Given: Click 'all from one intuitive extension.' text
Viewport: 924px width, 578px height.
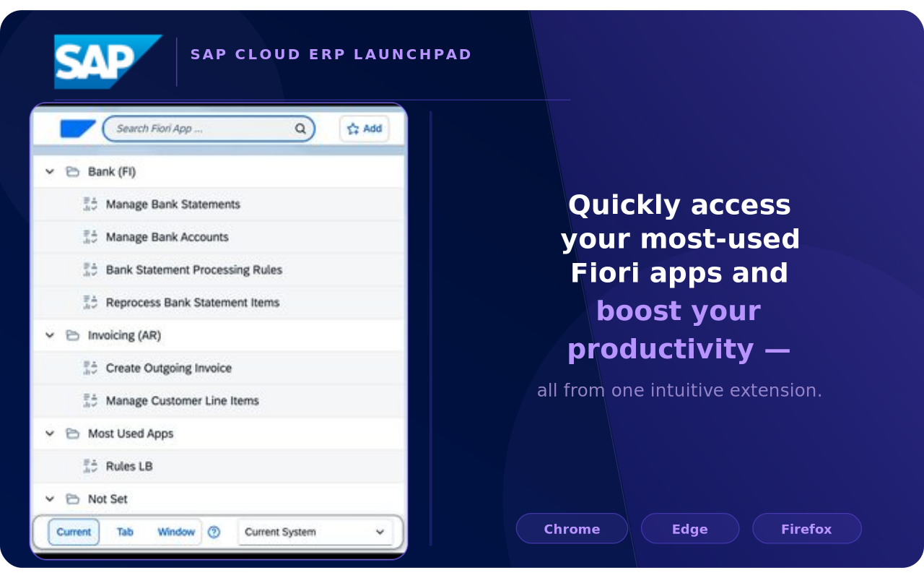Looking at the screenshot, I should point(679,391).
